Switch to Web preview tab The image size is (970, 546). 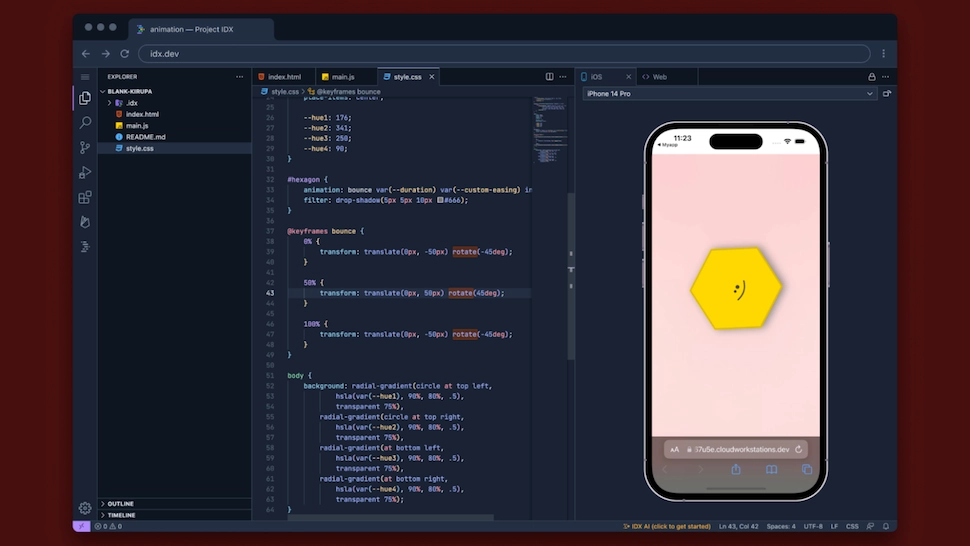pos(659,77)
